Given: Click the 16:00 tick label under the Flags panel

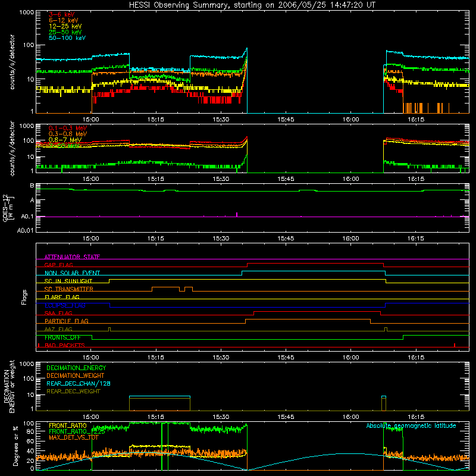Looking at the screenshot, I should tap(350, 358).
